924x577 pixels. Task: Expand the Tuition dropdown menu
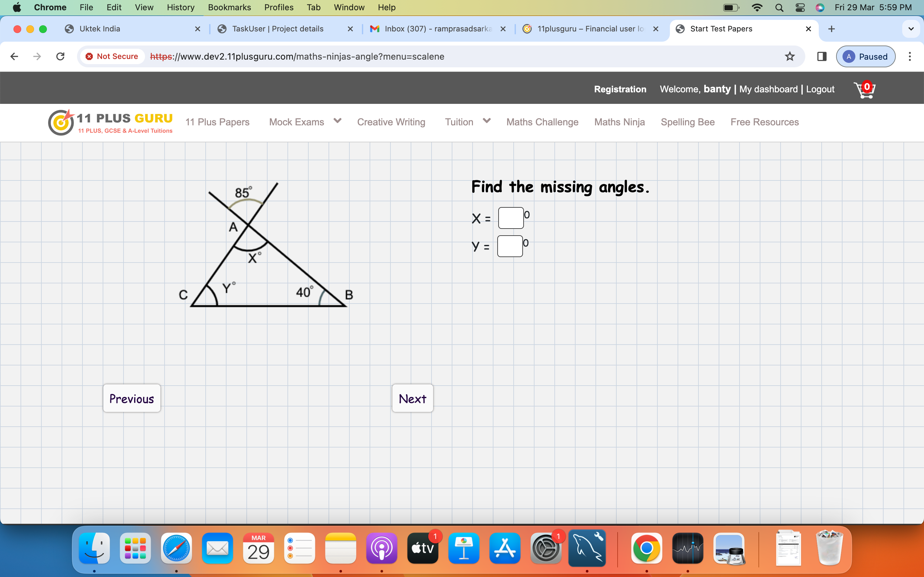click(x=486, y=121)
